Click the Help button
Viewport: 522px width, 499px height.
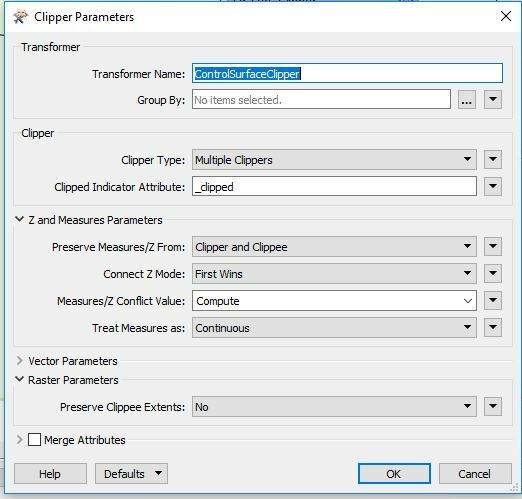pos(50,473)
